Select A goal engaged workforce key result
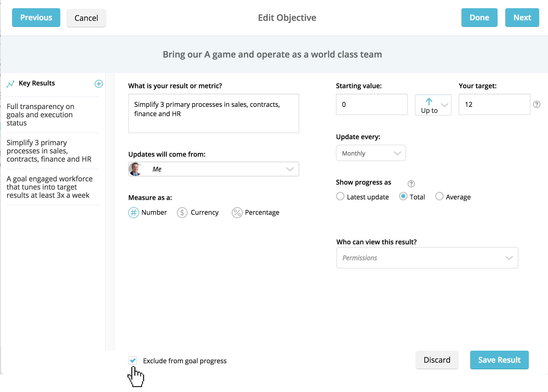The image size is (548, 392). tap(50, 187)
